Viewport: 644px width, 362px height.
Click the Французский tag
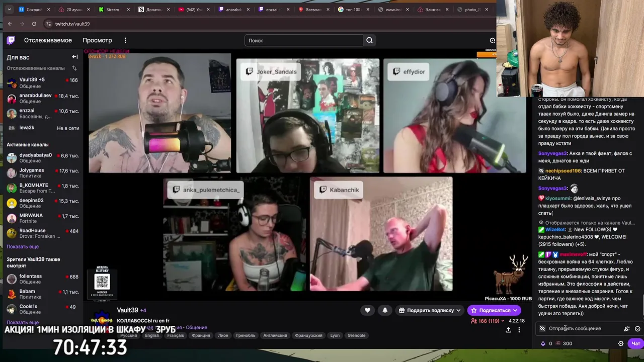[x=308, y=335]
